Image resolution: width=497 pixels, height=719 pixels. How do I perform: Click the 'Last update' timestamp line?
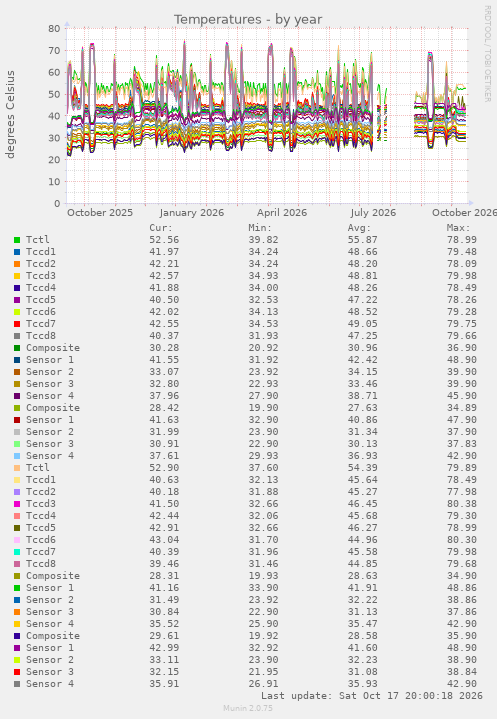point(372,696)
